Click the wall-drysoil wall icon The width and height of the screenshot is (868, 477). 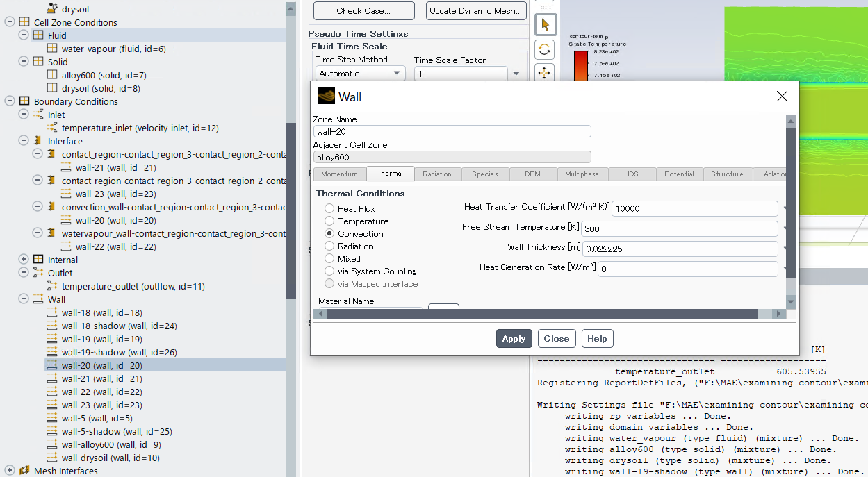[x=52, y=458]
